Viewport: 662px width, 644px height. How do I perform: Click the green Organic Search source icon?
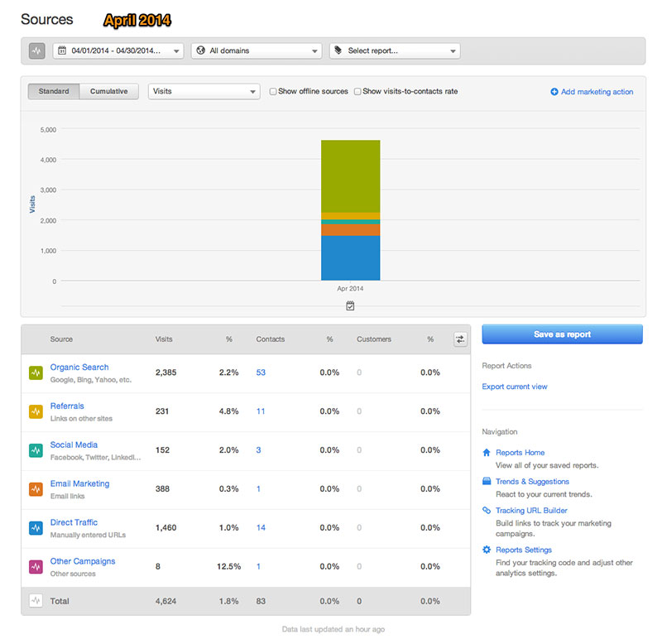36,372
